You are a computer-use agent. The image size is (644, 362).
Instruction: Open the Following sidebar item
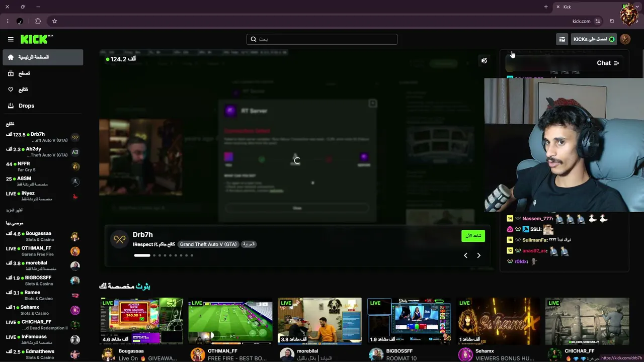pos(43,89)
